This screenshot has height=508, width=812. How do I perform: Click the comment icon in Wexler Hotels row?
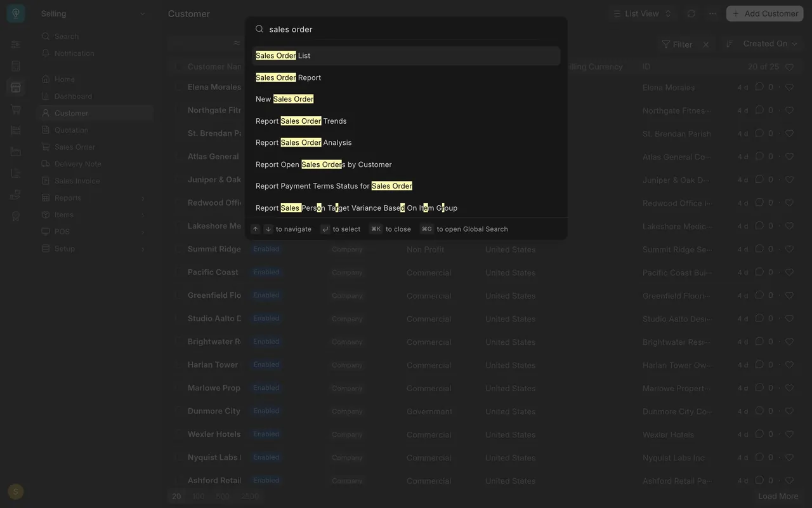[759, 434]
